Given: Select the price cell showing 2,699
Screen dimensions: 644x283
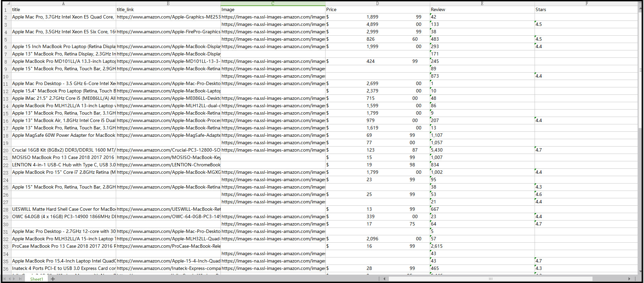Looking at the screenshot, I should click(378, 84).
